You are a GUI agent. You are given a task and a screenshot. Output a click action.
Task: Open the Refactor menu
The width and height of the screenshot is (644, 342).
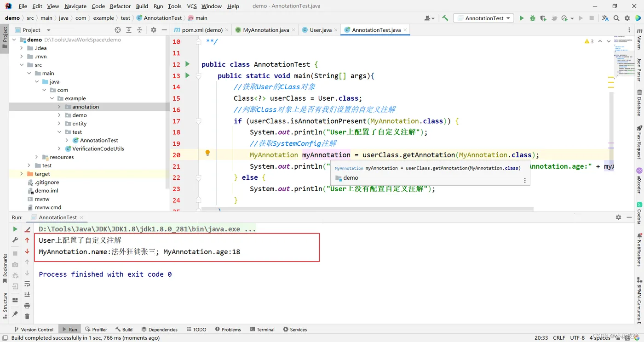tap(120, 6)
